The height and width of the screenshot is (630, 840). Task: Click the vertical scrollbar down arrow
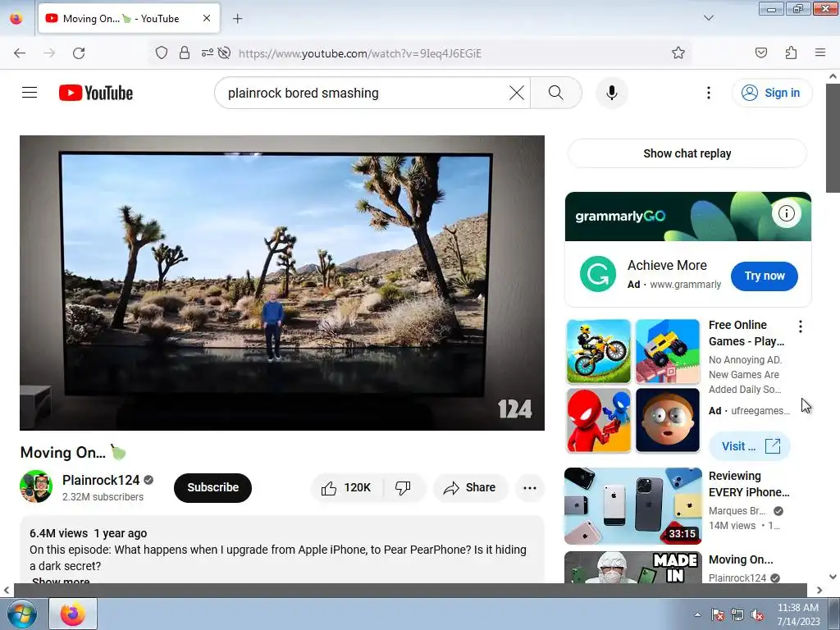coord(833,577)
